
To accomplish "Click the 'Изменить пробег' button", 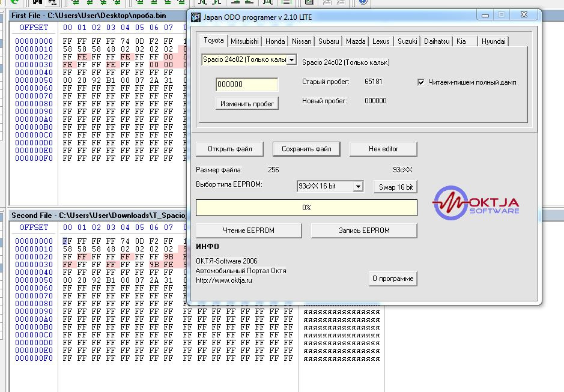I will [x=247, y=104].
